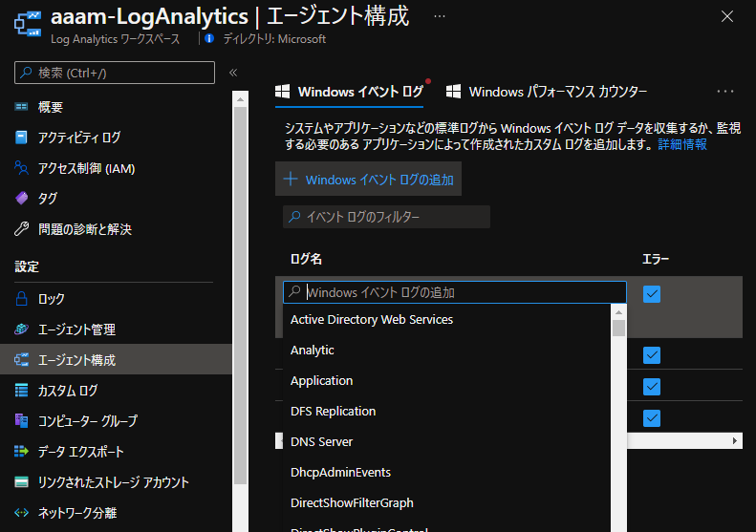Click the アクセス制御 (IAM) icon
The image size is (756, 532).
pos(21,168)
